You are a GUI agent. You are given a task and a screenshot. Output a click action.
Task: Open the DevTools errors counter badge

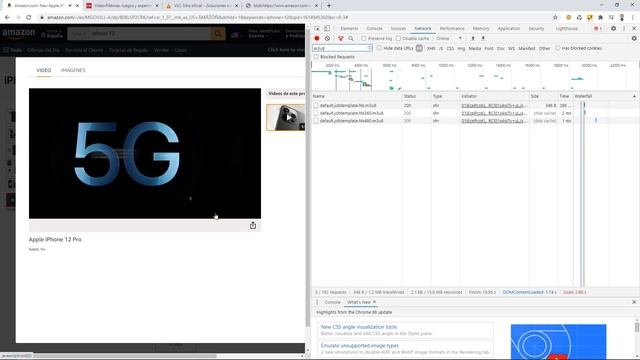point(598,29)
